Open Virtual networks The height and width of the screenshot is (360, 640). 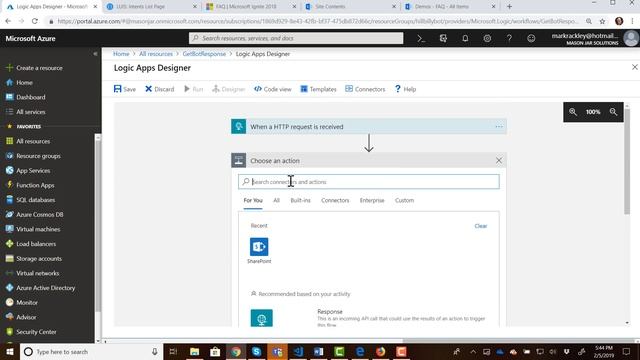(x=33, y=273)
